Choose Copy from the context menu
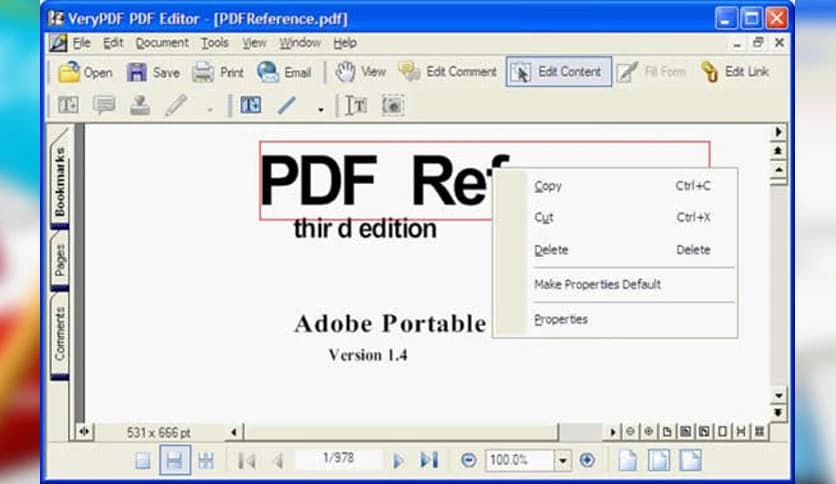The height and width of the screenshot is (484, 836). [x=616, y=186]
